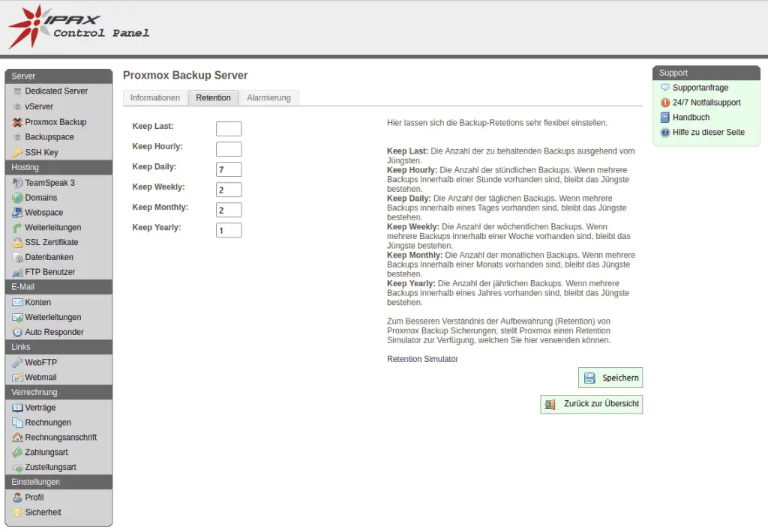Click the Datenbanken icon
768x532 pixels.
18,258
